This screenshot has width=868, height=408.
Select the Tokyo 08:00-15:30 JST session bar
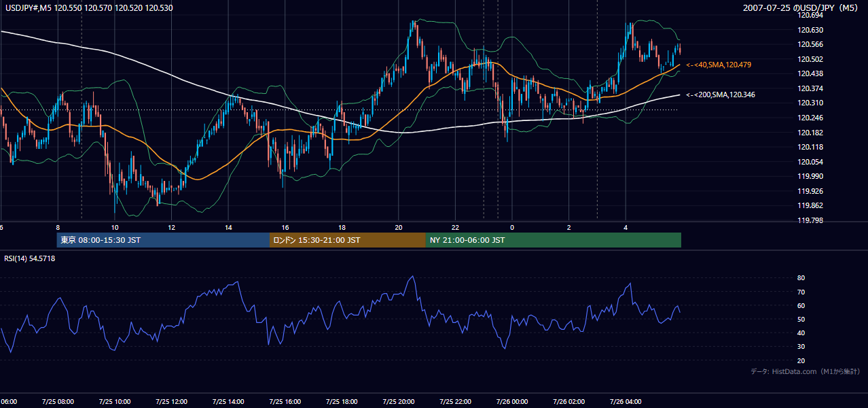(x=163, y=240)
